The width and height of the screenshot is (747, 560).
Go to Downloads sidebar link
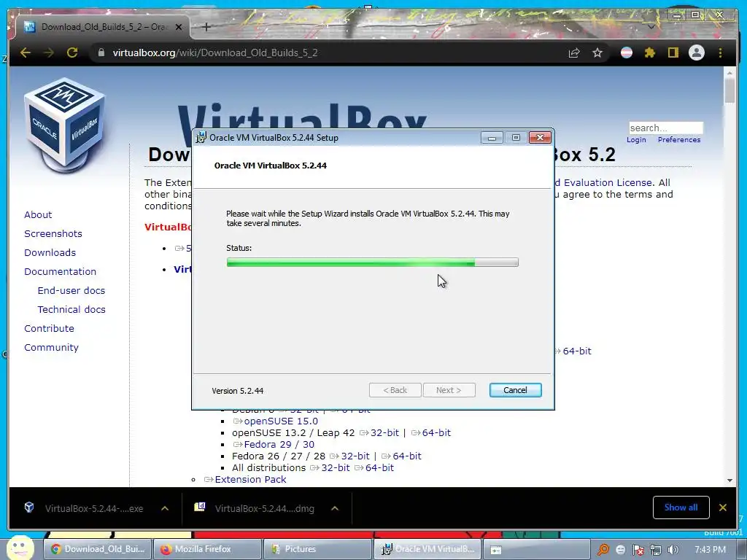click(x=50, y=253)
